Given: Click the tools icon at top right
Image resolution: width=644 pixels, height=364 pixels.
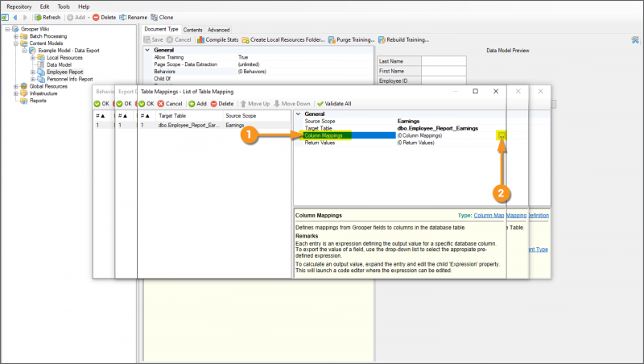Looking at the screenshot, I should pos(635,39).
